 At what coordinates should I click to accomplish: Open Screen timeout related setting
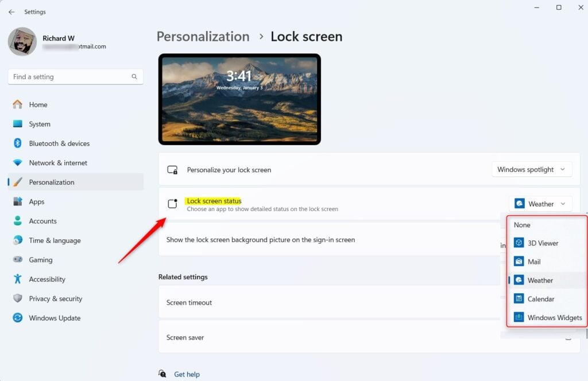coord(369,302)
